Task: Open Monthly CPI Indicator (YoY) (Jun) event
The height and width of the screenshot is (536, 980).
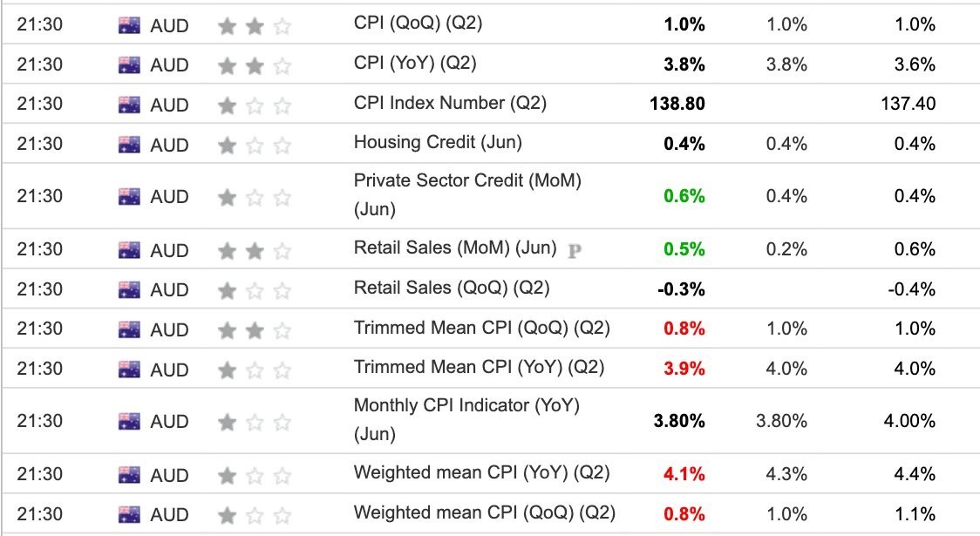Action: (466, 419)
